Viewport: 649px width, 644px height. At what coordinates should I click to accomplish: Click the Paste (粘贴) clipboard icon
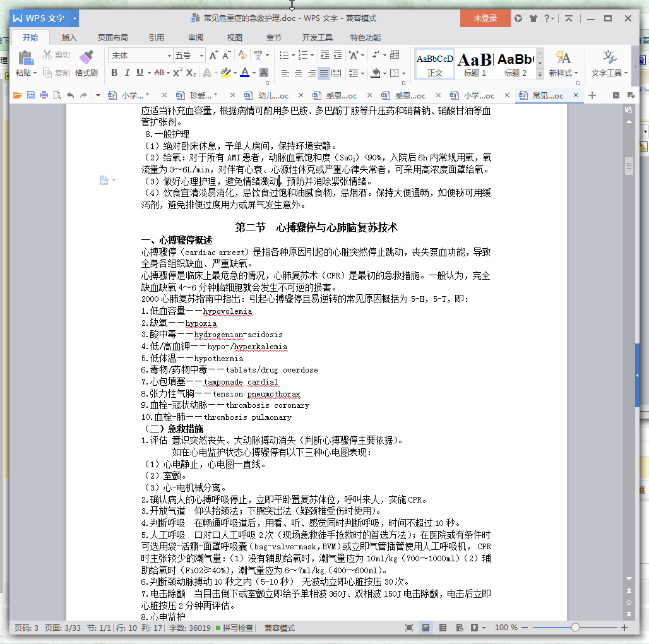pos(26,57)
